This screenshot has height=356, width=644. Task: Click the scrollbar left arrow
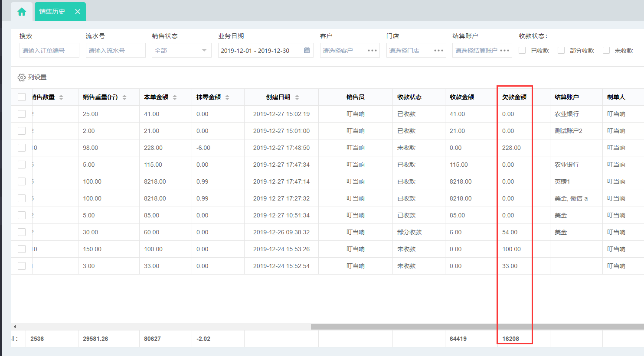15,327
